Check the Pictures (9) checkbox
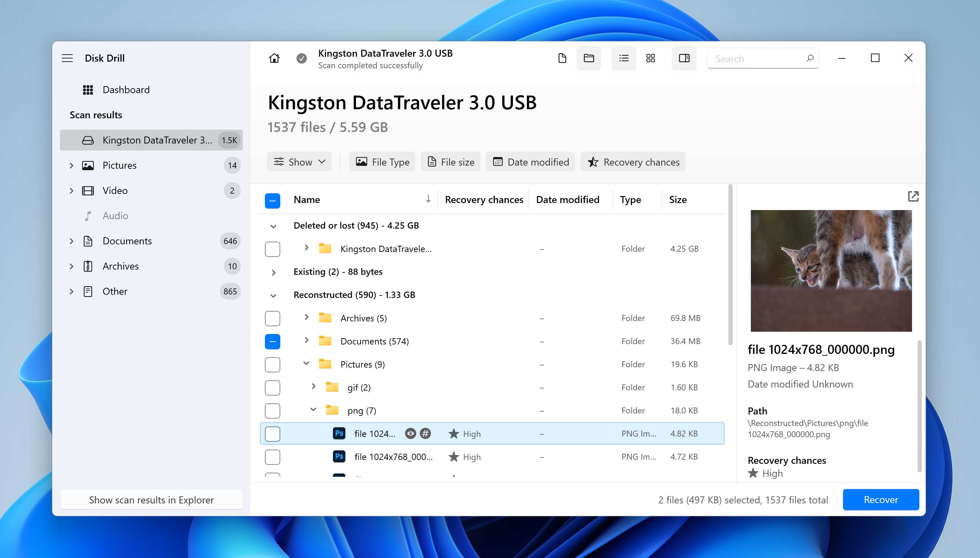The image size is (980, 558). 272,364
